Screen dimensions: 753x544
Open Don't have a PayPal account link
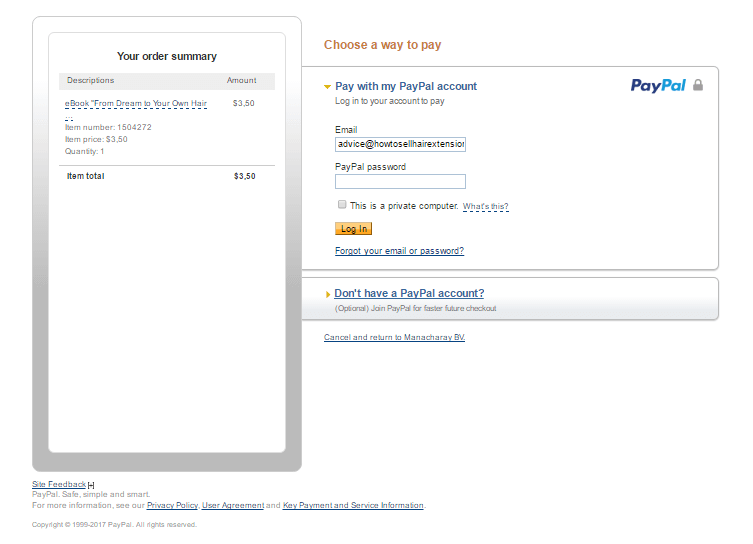[x=409, y=293]
